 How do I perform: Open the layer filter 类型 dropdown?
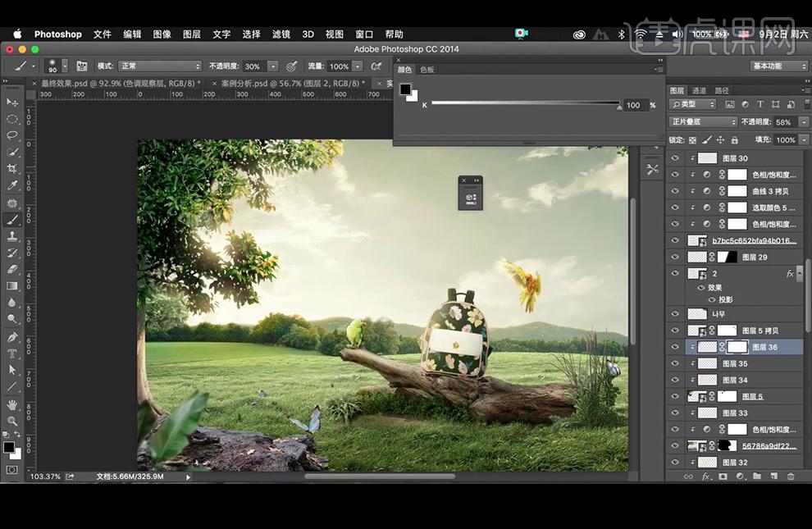(x=692, y=104)
